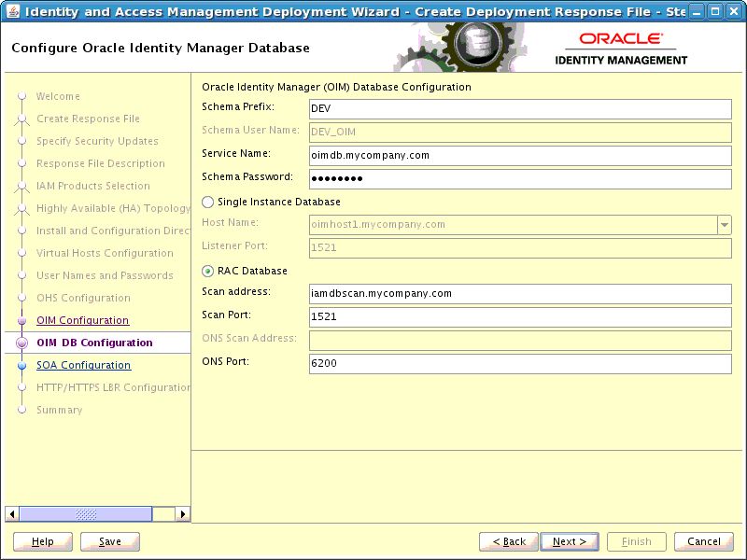
Task: Click the Response File Description step
Action: [101, 163]
